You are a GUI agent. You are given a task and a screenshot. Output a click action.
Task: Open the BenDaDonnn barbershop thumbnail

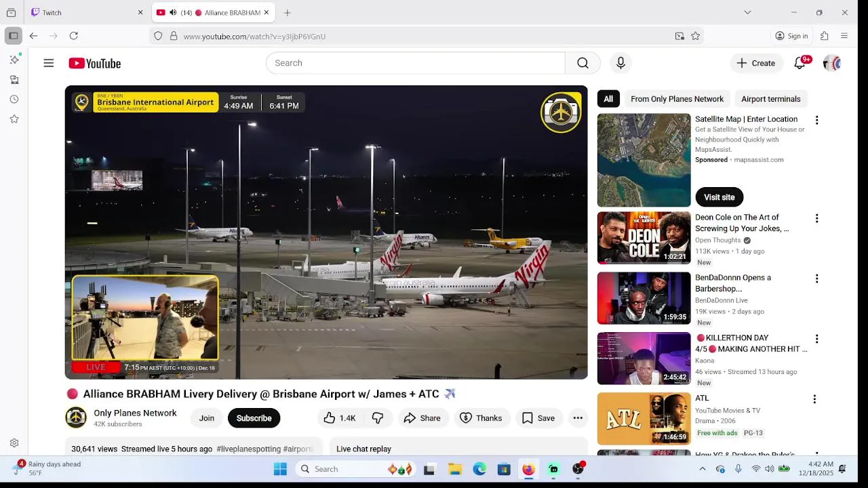click(x=644, y=298)
